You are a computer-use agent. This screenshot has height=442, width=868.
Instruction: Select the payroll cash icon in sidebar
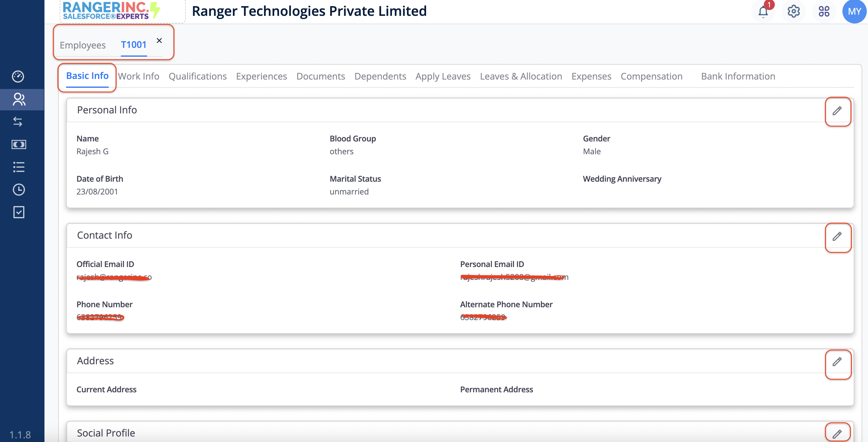[x=19, y=144]
